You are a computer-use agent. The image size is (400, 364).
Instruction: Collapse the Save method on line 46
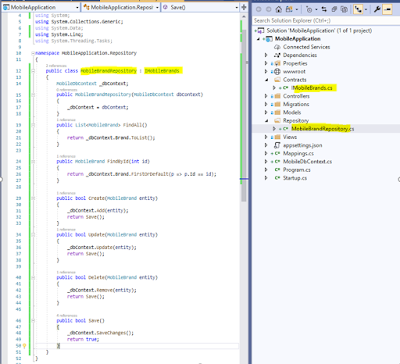(x=33, y=320)
